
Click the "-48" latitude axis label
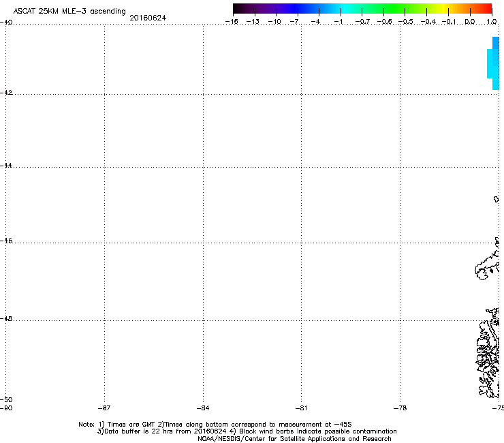pyautogui.click(x=6, y=318)
